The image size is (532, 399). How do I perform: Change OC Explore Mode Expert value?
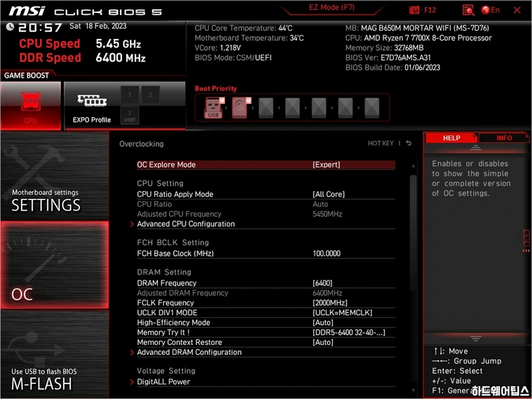[326, 165]
